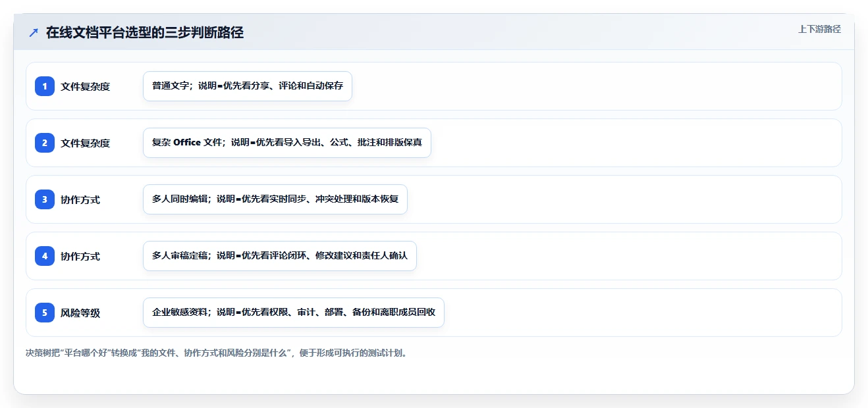Select the 复杂 Office 文件 description box
The height and width of the screenshot is (408, 868).
[x=287, y=143]
